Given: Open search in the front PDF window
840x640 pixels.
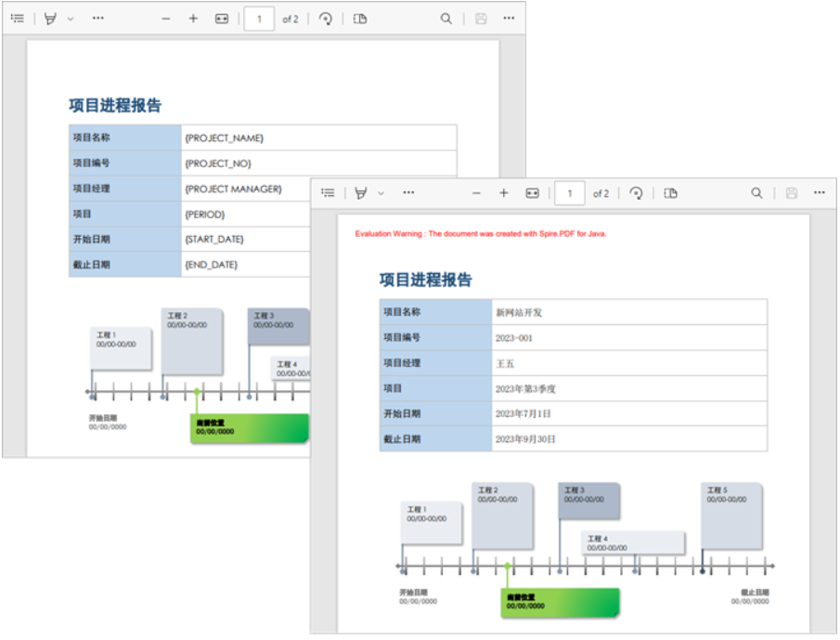Looking at the screenshot, I should 756,193.
